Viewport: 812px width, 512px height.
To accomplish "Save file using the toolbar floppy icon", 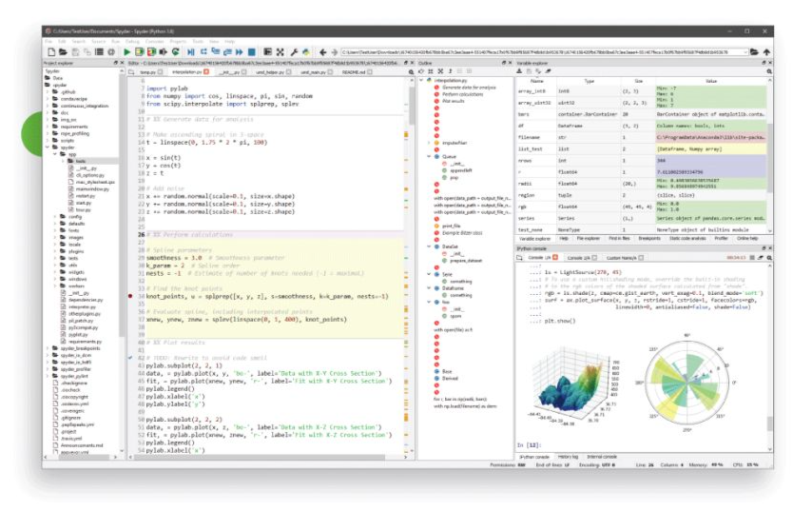I will (75, 52).
